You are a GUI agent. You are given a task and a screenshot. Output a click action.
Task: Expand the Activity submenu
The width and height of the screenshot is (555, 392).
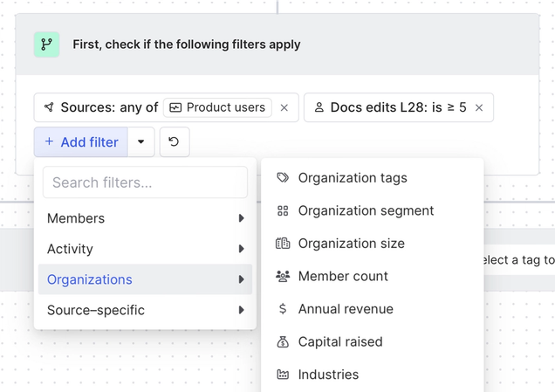pos(241,249)
